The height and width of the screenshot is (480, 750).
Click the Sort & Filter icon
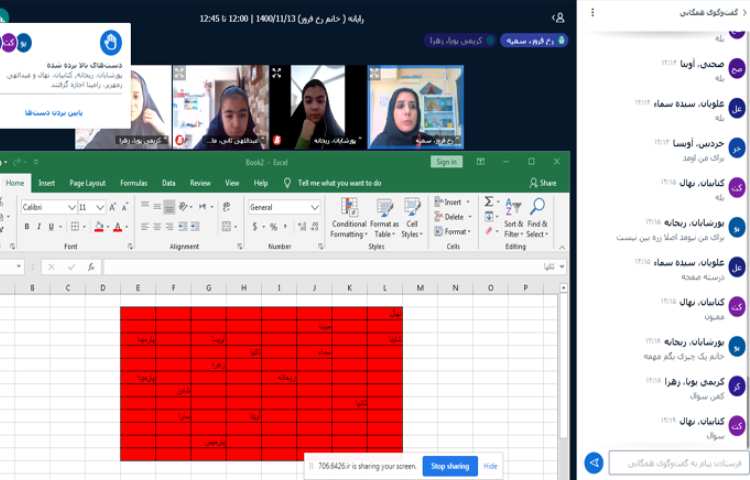511,208
